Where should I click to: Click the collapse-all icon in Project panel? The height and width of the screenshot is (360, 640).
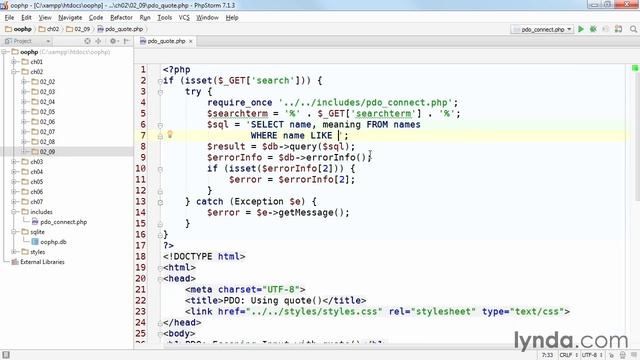98,41
